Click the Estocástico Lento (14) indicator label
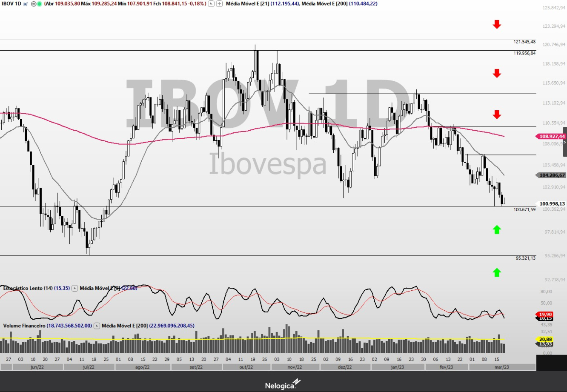Viewport: 567px width, 392px height. coord(28,288)
